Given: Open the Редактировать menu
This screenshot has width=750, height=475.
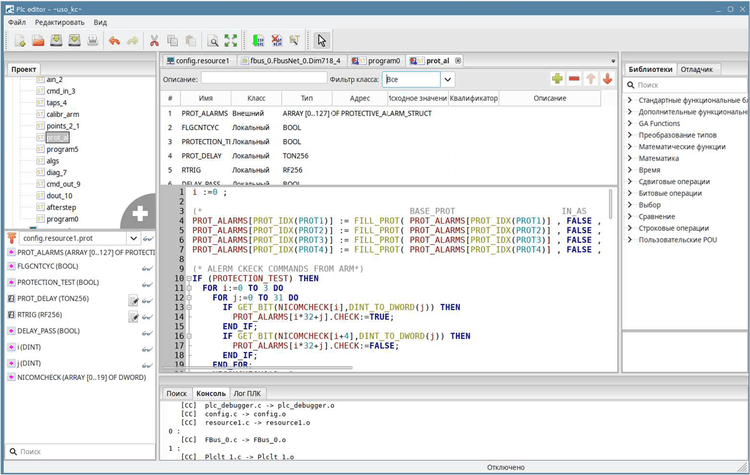Looking at the screenshot, I should click(x=60, y=22).
